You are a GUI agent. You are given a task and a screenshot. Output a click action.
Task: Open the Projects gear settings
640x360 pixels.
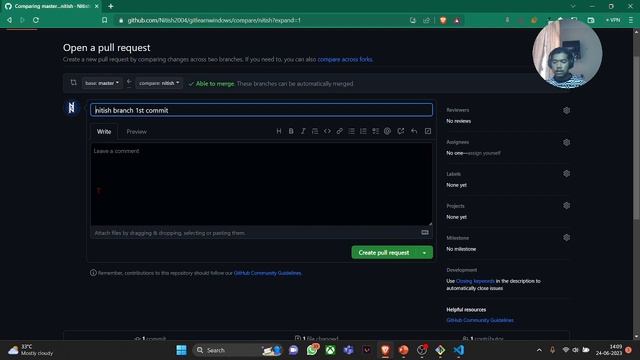[x=567, y=206]
